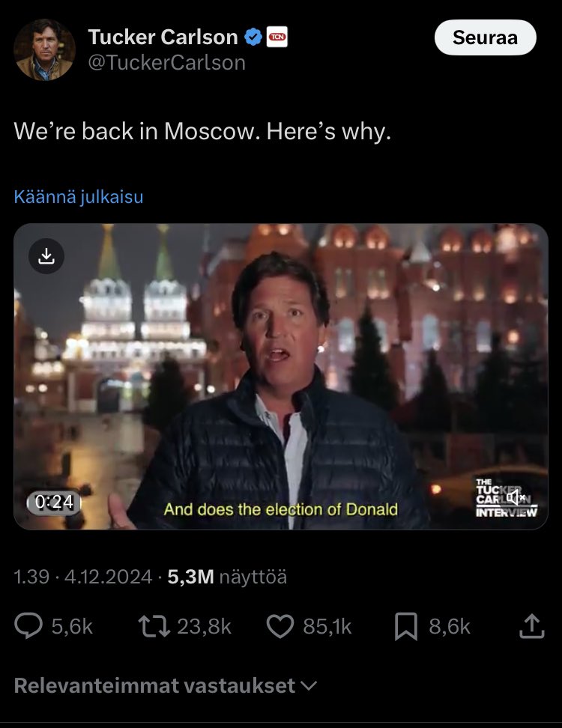Click the blue verified checkmark badge
Viewport: 562px width, 728px height.
point(253,37)
